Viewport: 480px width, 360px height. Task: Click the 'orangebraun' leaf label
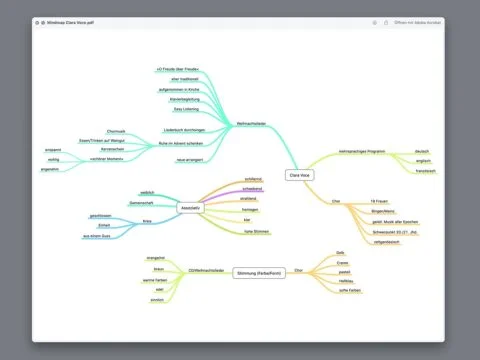pyautogui.click(x=156, y=258)
